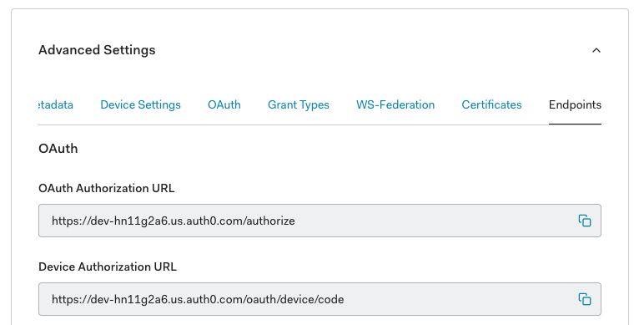The width and height of the screenshot is (644, 325).
Task: Open the Certificates tab
Action: (491, 105)
